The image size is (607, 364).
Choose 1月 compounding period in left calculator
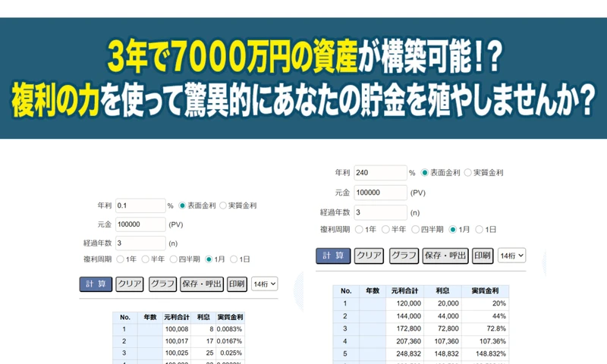click(209, 259)
